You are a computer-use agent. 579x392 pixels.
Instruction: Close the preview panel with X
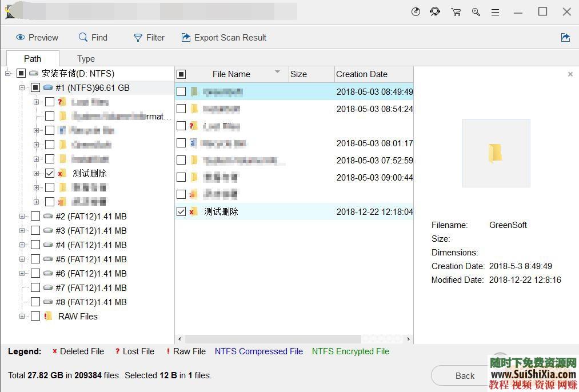(570, 74)
